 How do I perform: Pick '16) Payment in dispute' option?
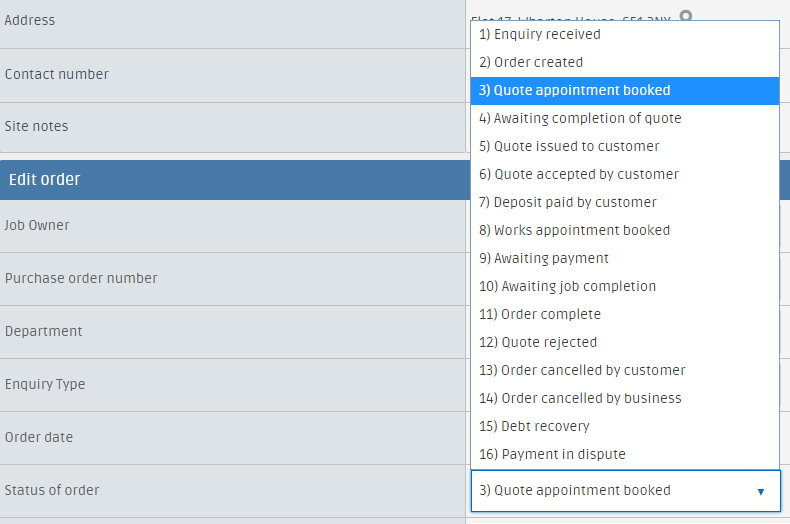625,454
